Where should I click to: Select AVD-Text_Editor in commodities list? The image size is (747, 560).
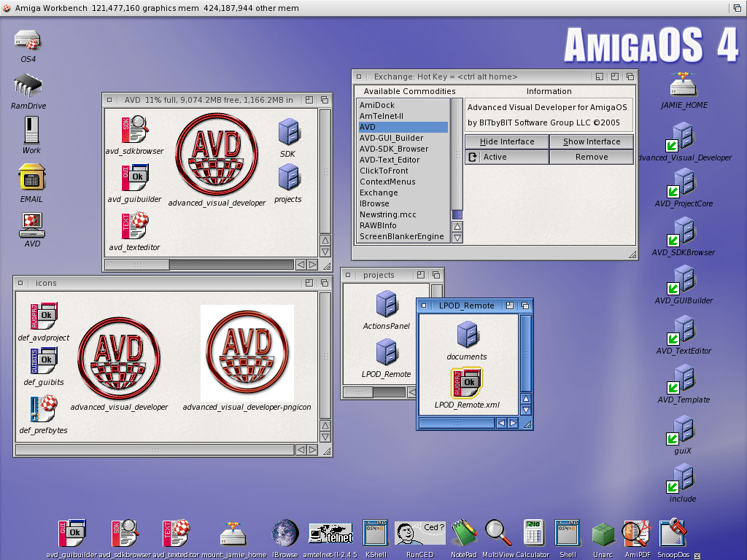click(403, 160)
